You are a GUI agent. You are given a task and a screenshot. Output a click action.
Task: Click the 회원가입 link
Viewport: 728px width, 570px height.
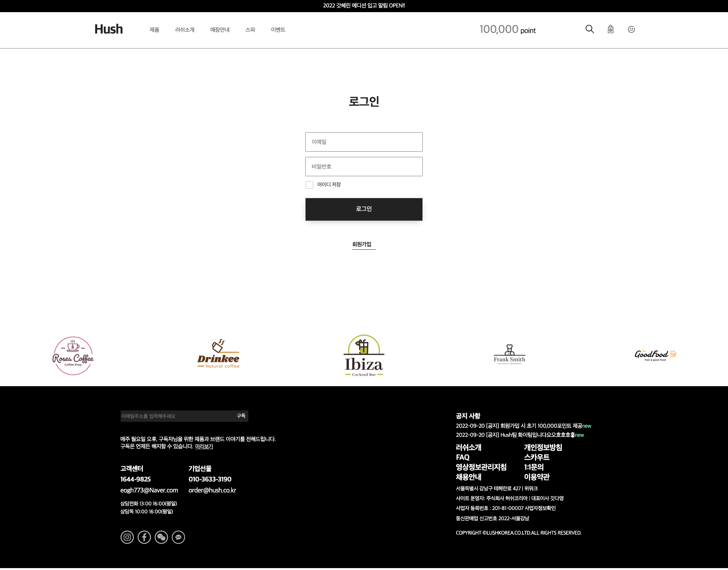point(362,244)
